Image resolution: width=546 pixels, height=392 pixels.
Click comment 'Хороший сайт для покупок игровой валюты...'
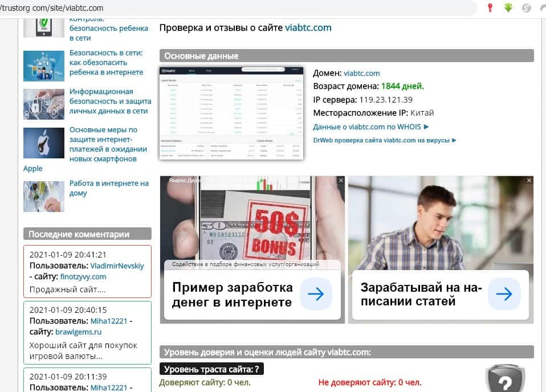point(83,351)
